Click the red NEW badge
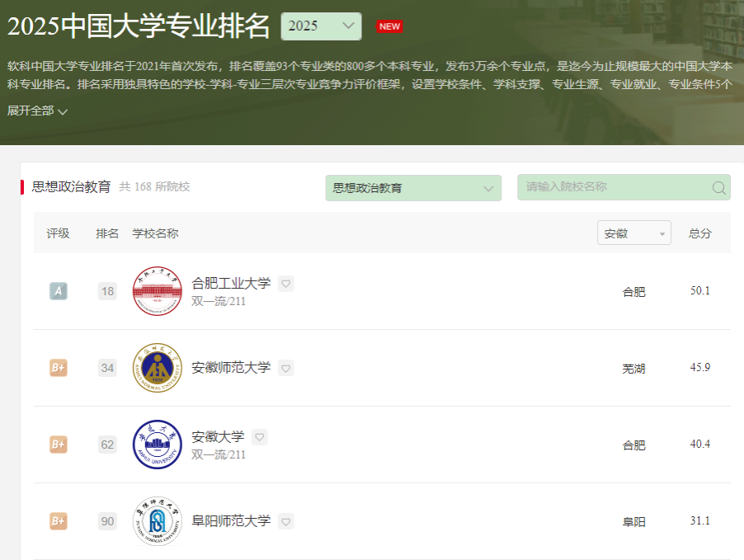The height and width of the screenshot is (560, 744). pos(389,26)
